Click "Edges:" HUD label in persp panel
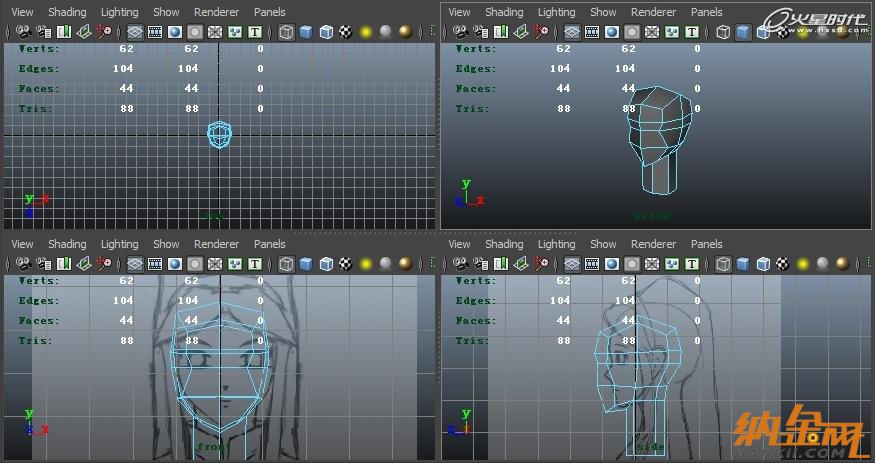Viewport: 875px width, 463px height. point(475,69)
